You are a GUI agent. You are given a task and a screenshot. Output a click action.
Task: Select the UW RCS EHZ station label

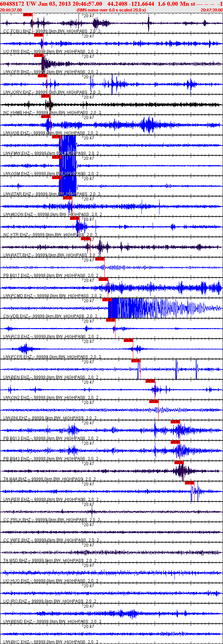pos(17,337)
